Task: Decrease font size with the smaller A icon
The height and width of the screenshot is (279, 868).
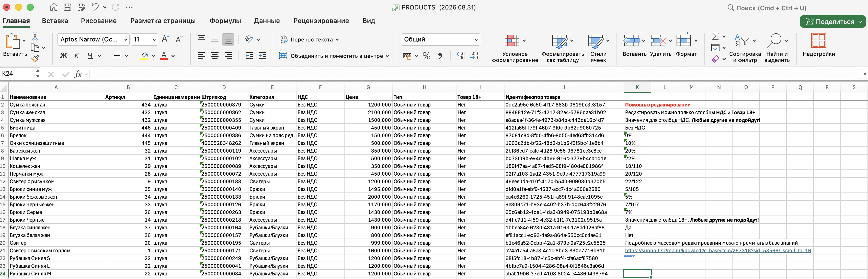Action: point(179,39)
